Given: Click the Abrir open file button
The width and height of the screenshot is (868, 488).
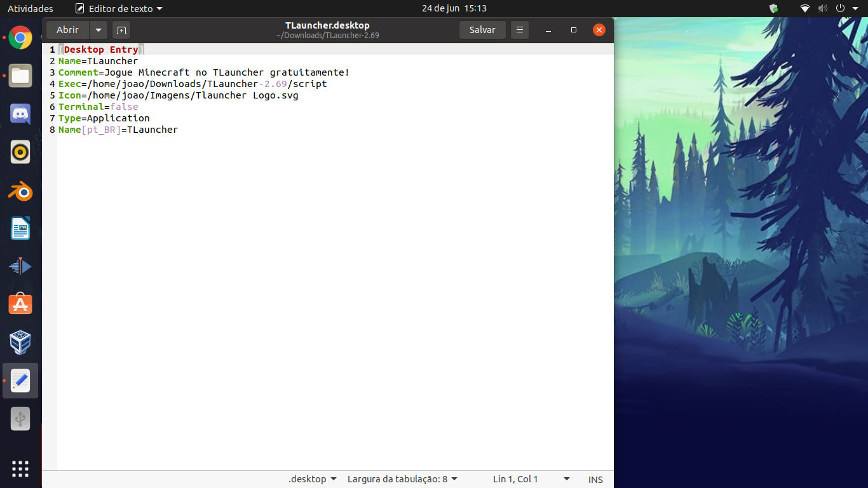Looking at the screenshot, I should click(67, 30).
